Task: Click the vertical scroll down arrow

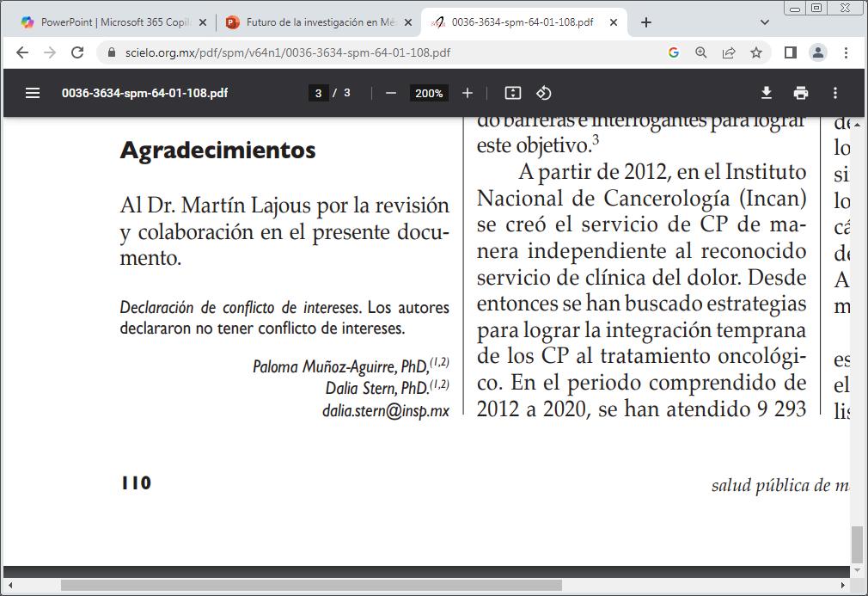Action: (857, 570)
